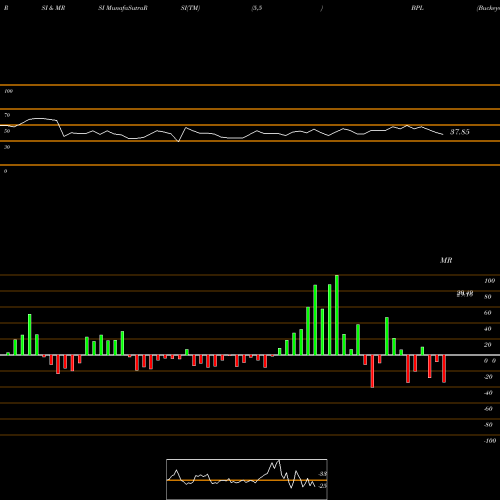Click the 60 label on MR axis
The image size is (500, 500).
pyautogui.click(x=488, y=313)
